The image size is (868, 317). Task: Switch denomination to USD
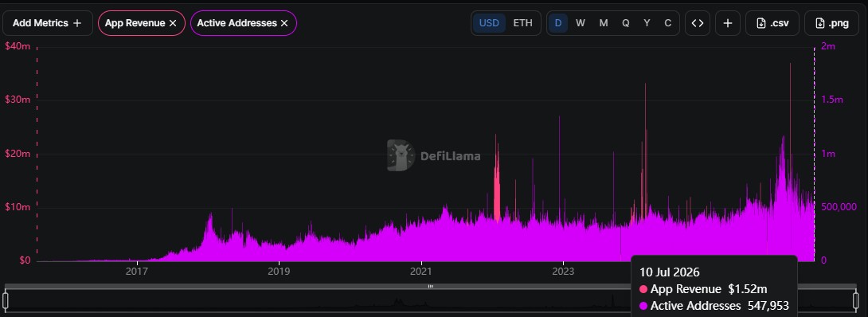pos(490,23)
